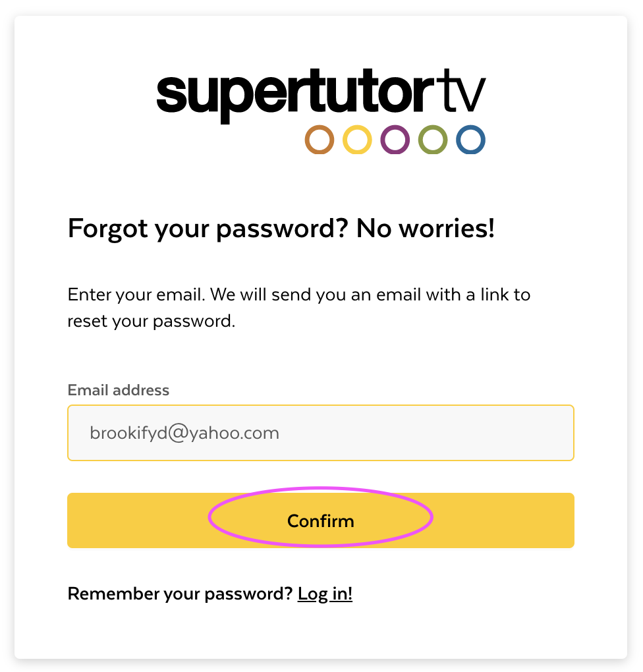Click the word 'Confirm' on the button

tap(321, 521)
